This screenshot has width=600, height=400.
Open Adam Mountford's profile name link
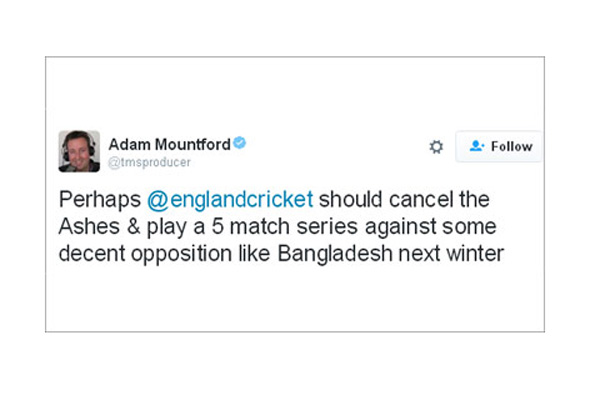click(170, 145)
